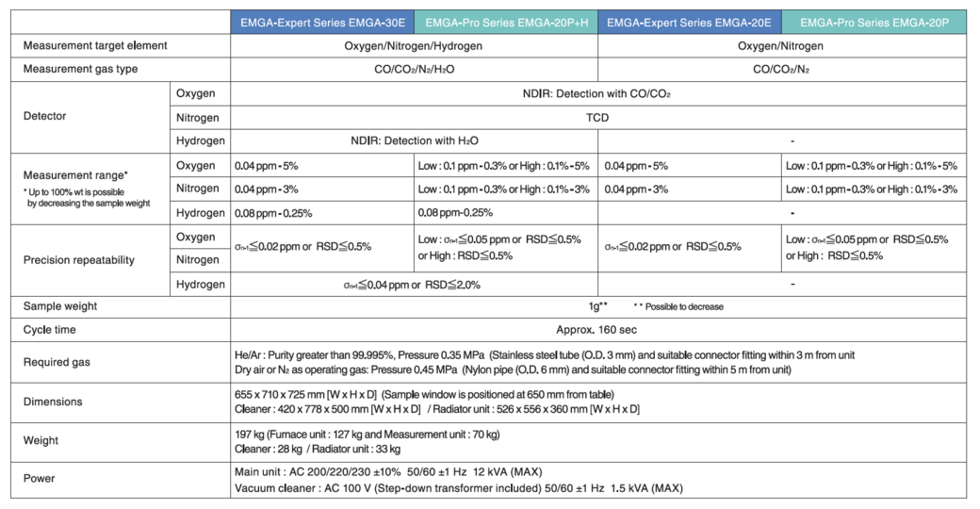Select the 'Main unit: AC 200/220/230' line
Image resolution: width=980 pixels, height=509 pixels.
388,472
